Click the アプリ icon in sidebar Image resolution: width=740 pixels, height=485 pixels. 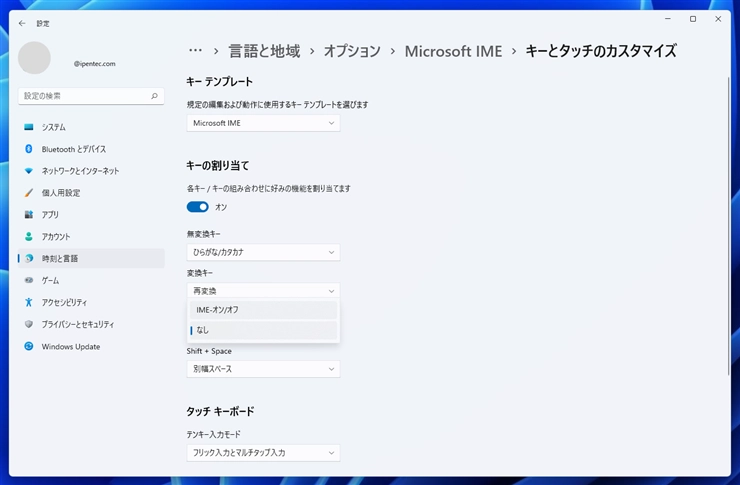coord(29,215)
